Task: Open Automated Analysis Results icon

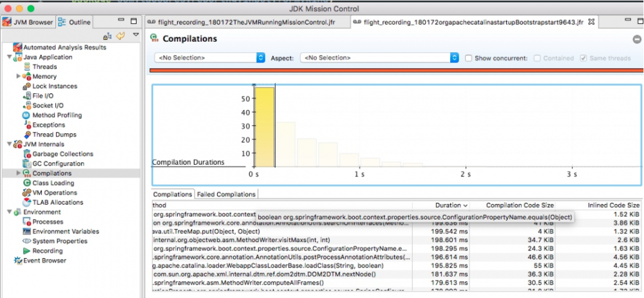Action: point(17,47)
